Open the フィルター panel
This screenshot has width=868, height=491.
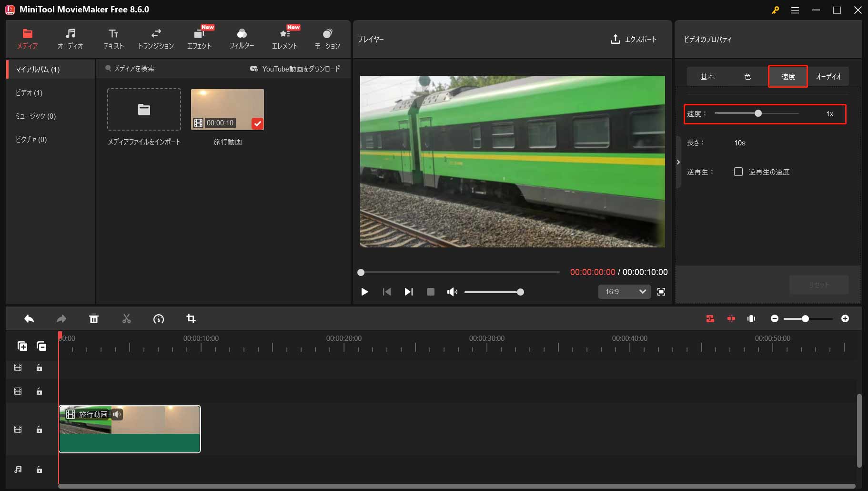pos(242,38)
